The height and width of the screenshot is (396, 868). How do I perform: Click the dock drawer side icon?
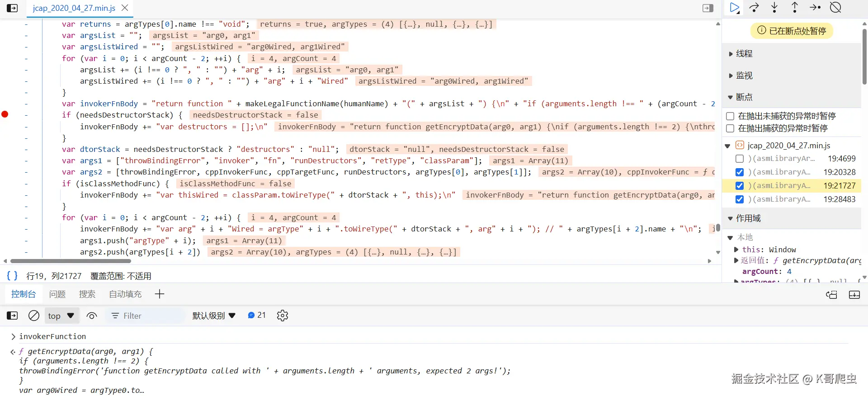coord(854,295)
